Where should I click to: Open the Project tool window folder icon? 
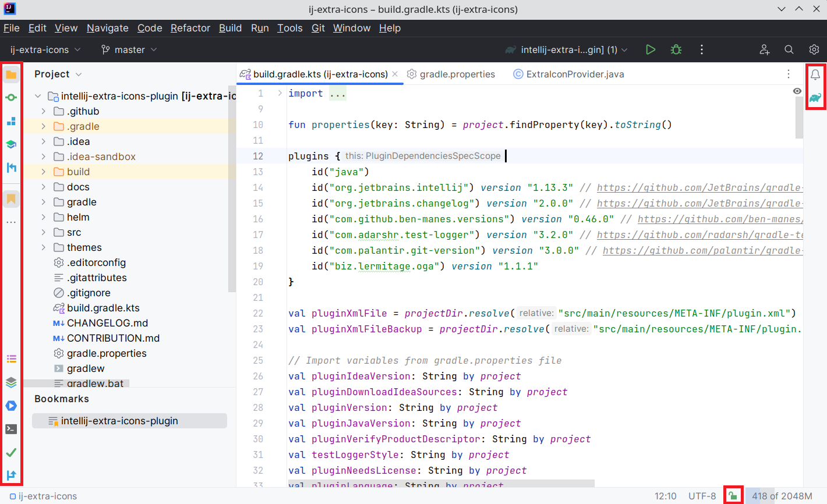[11, 74]
